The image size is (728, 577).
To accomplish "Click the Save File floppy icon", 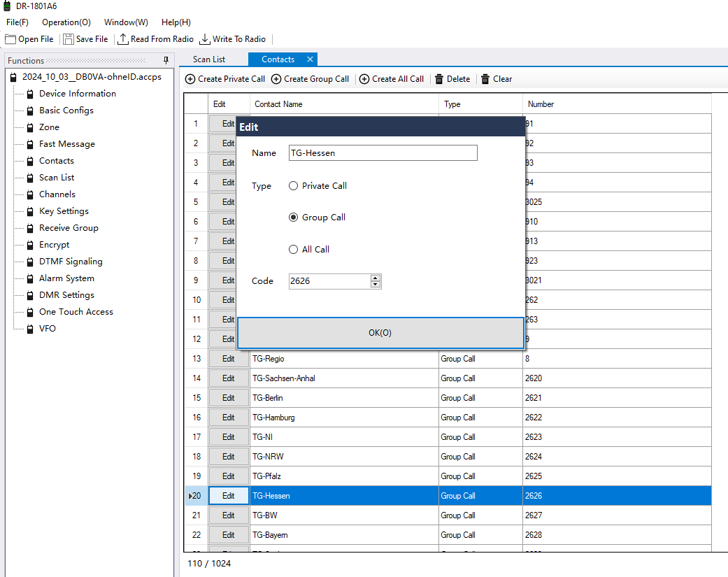I will (69, 39).
